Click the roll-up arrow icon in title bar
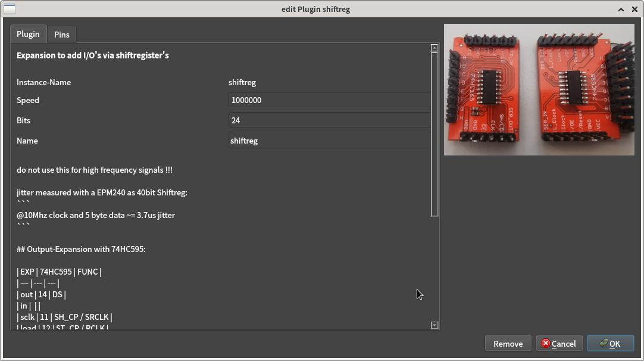 click(621, 9)
